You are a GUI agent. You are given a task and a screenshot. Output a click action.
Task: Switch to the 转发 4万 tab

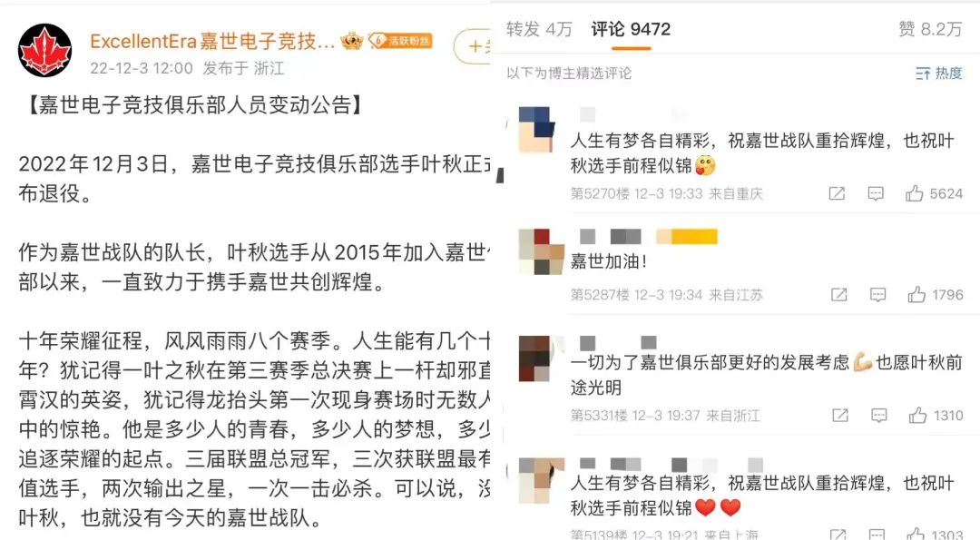539,29
